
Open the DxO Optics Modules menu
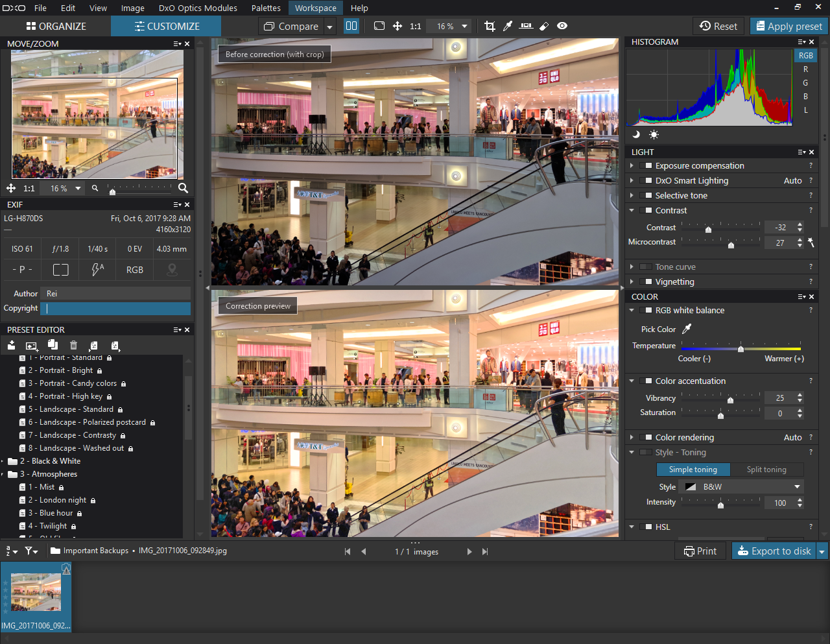(x=198, y=8)
